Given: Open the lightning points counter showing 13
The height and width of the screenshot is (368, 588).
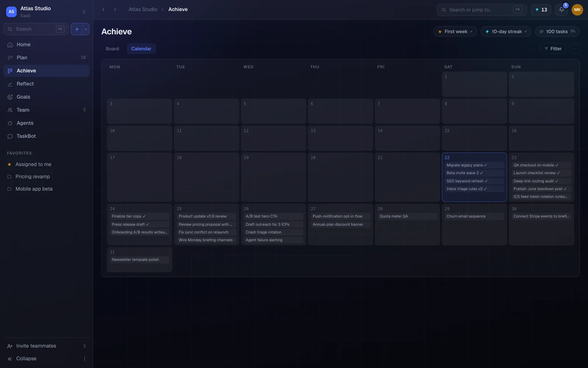Looking at the screenshot, I should [x=541, y=10].
